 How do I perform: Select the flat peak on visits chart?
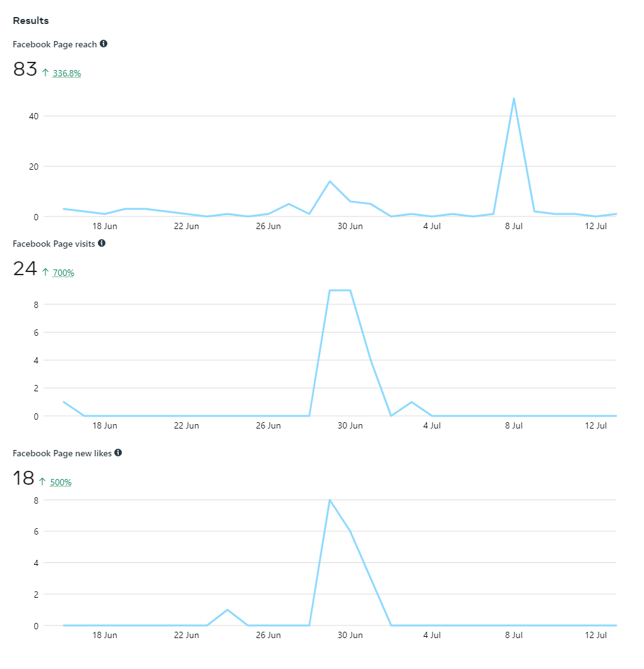(340, 290)
